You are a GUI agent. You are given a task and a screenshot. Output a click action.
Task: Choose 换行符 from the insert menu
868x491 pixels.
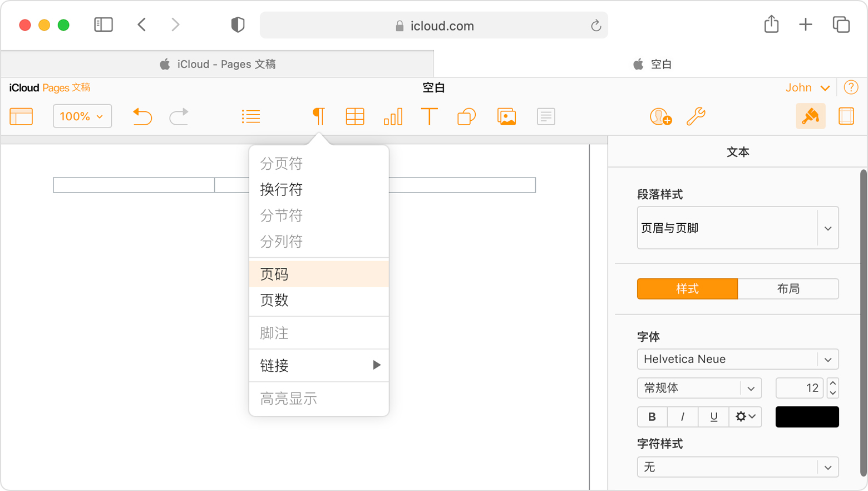[x=319, y=189]
